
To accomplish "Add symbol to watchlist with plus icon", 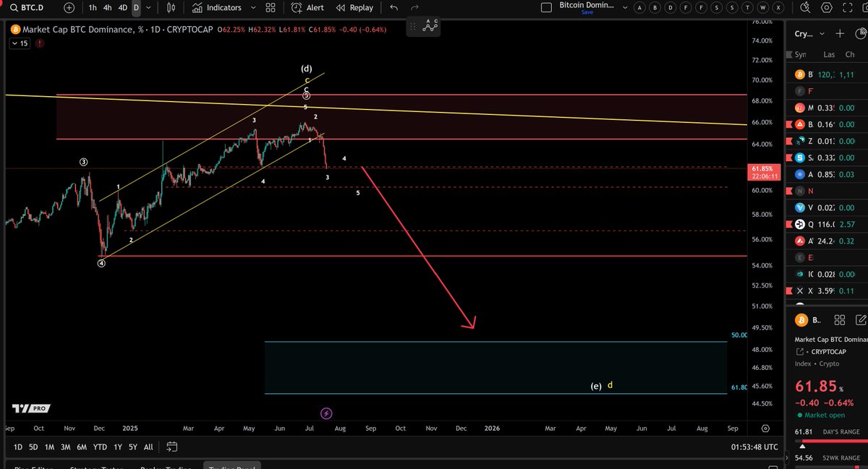I will [840, 33].
